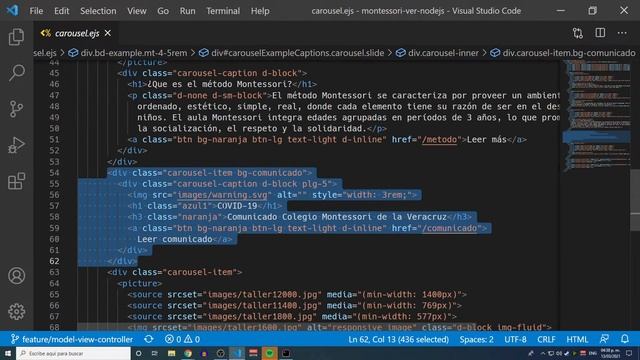Open the More Actions ellipsis menu
640x360 pixels.
pyautogui.click(x=622, y=33)
